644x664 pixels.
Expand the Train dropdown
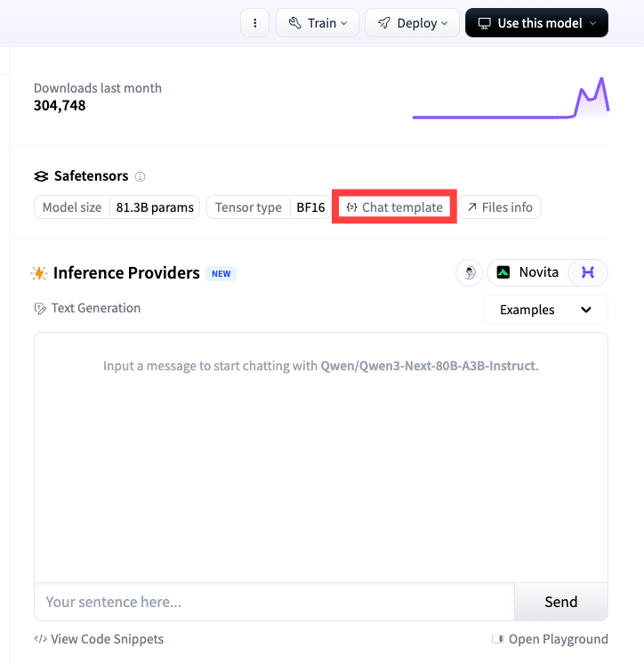point(318,23)
